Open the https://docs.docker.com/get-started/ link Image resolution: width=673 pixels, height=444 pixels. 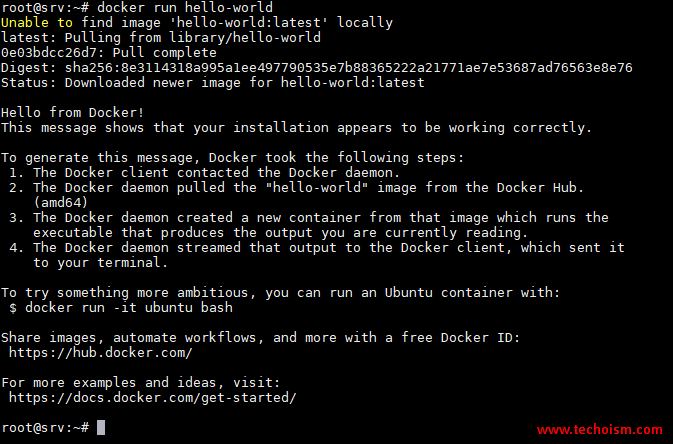[152, 398]
